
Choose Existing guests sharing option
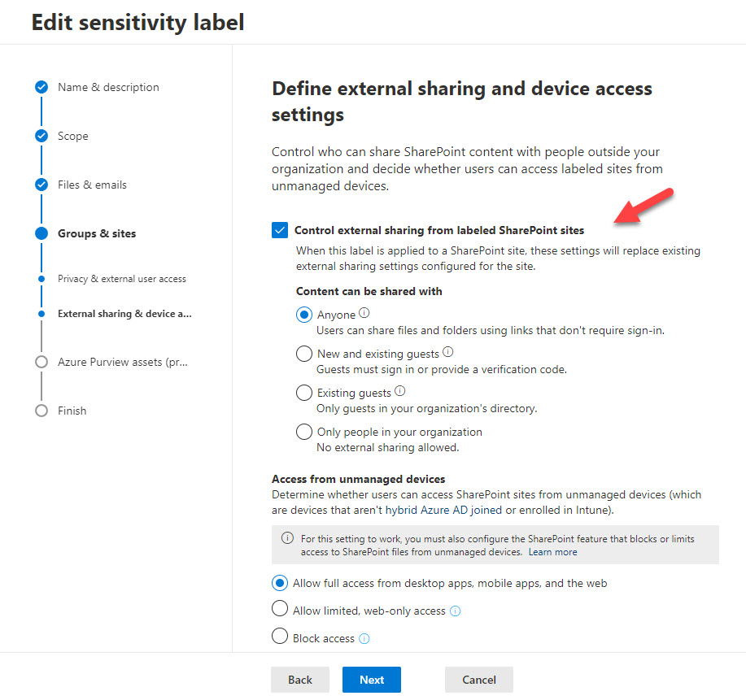click(304, 393)
